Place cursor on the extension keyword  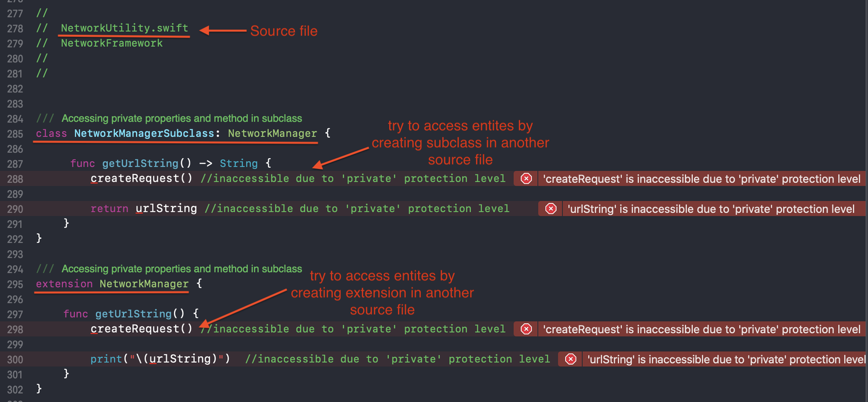[x=64, y=284]
